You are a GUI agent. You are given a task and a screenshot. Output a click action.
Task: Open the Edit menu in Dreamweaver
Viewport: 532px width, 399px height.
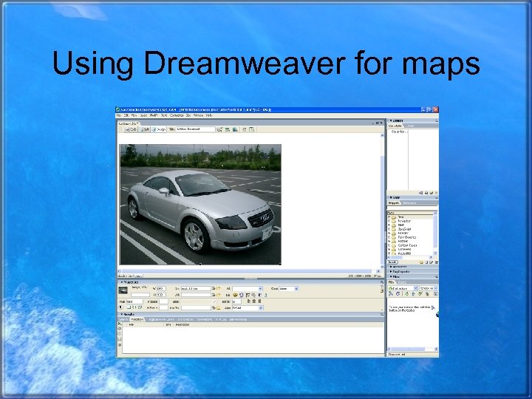pyautogui.click(x=126, y=115)
